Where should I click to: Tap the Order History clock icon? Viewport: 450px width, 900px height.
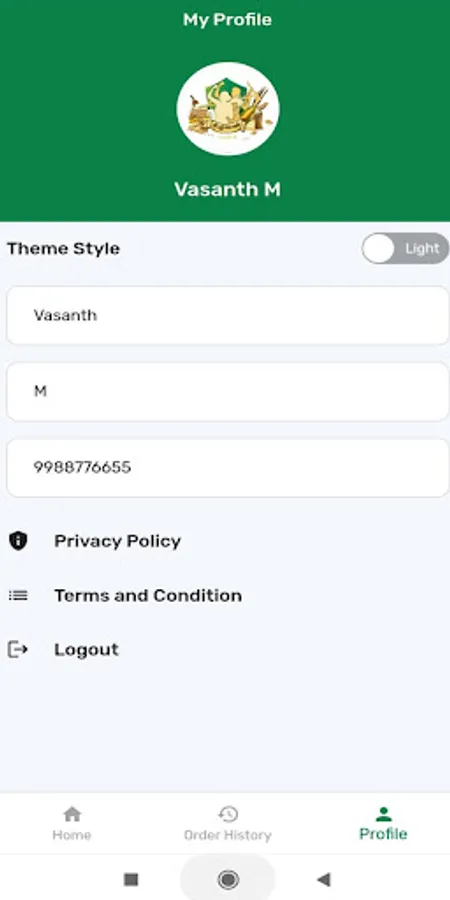click(228, 814)
